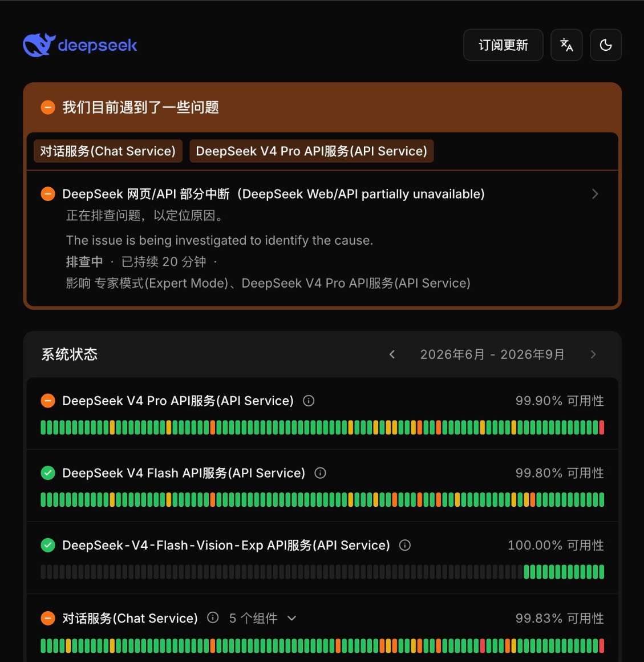The height and width of the screenshot is (662, 644).
Task: Select the 对话服务(Chat Service) tag in the incident banner
Action: pos(108,151)
